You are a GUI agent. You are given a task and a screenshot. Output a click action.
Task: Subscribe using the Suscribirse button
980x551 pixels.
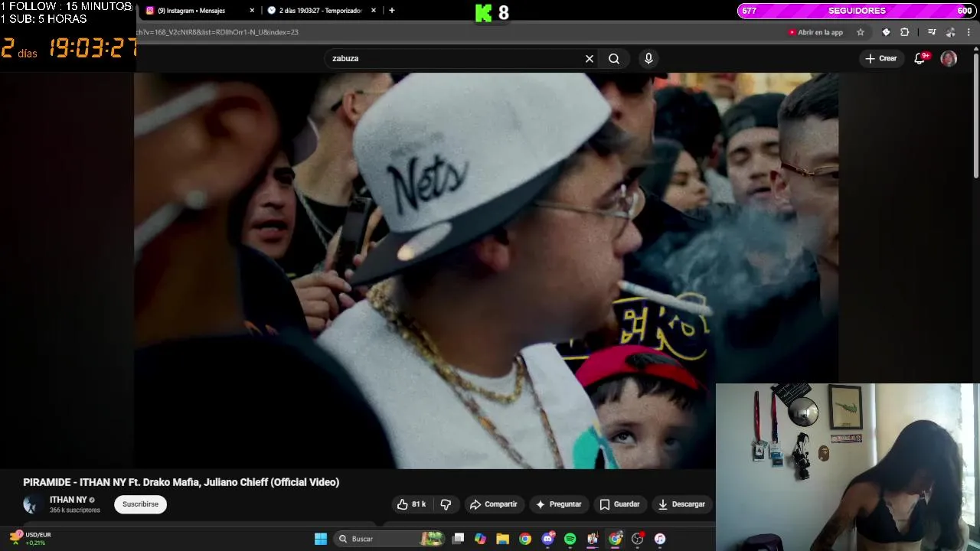(x=140, y=504)
